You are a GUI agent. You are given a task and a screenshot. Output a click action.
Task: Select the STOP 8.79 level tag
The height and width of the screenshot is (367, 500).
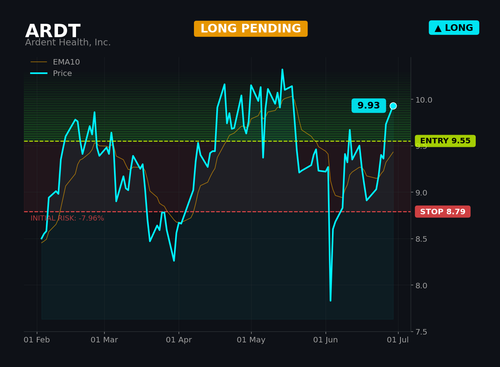pyautogui.click(x=443, y=212)
